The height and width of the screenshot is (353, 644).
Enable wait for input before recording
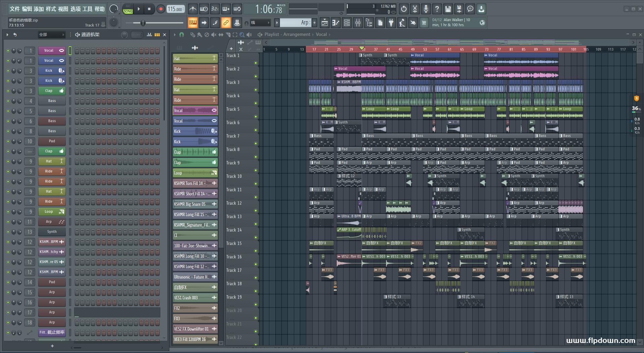(204, 9)
